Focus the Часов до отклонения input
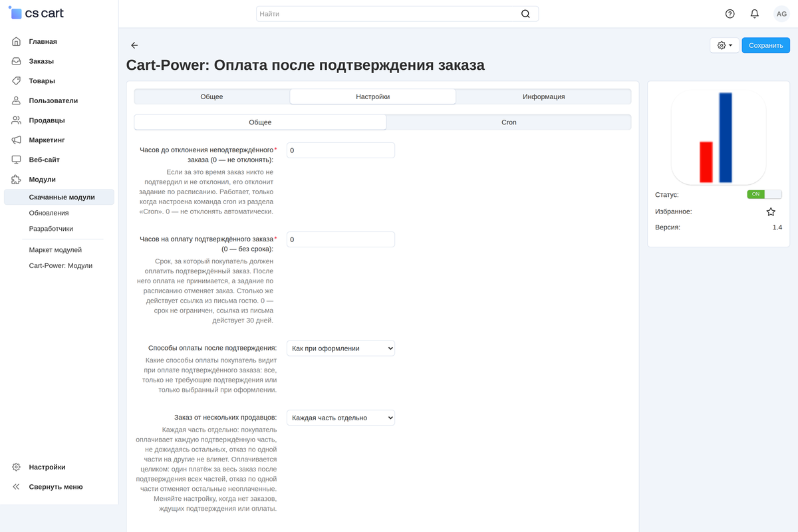Image resolution: width=798 pixels, height=532 pixels. point(340,150)
